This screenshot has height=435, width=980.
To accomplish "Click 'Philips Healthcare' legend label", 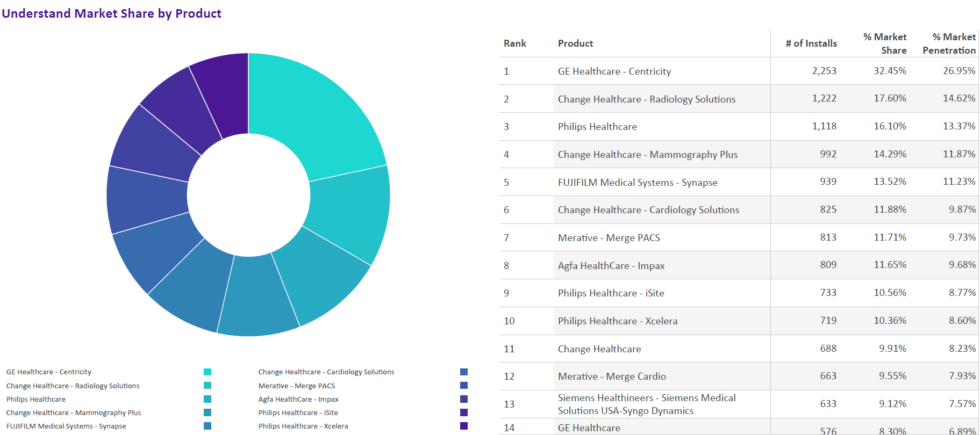I will pyautogui.click(x=36, y=399).
